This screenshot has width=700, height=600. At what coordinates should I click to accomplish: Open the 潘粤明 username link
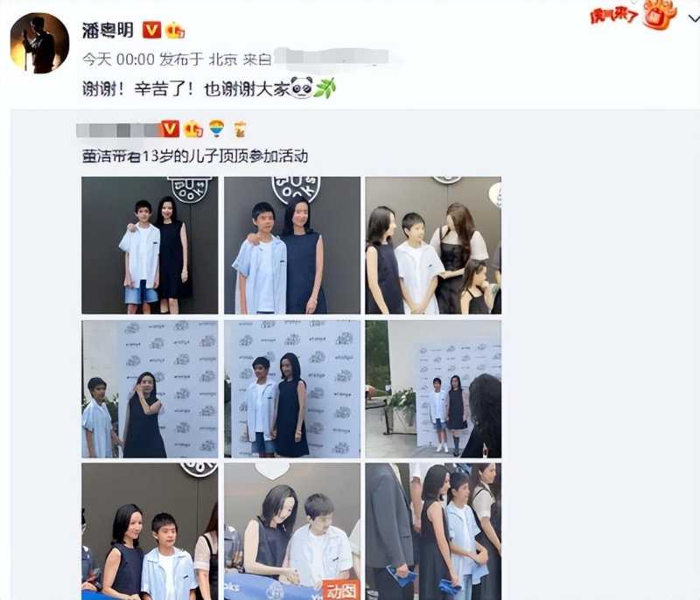(x=108, y=31)
